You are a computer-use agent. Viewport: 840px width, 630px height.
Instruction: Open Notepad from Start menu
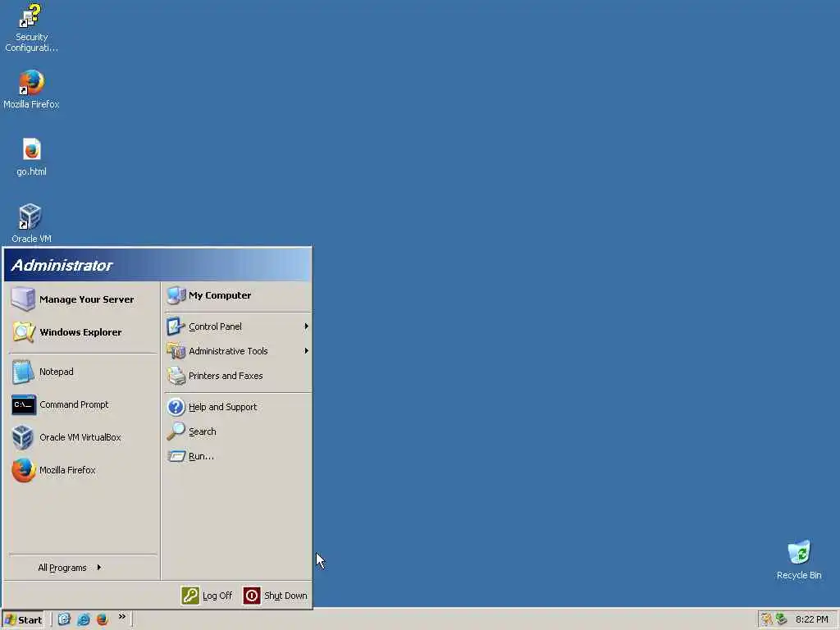click(x=83, y=372)
